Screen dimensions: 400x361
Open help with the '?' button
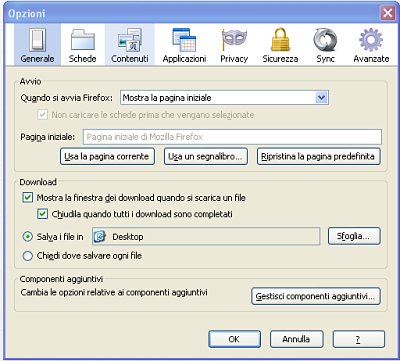pos(359,339)
